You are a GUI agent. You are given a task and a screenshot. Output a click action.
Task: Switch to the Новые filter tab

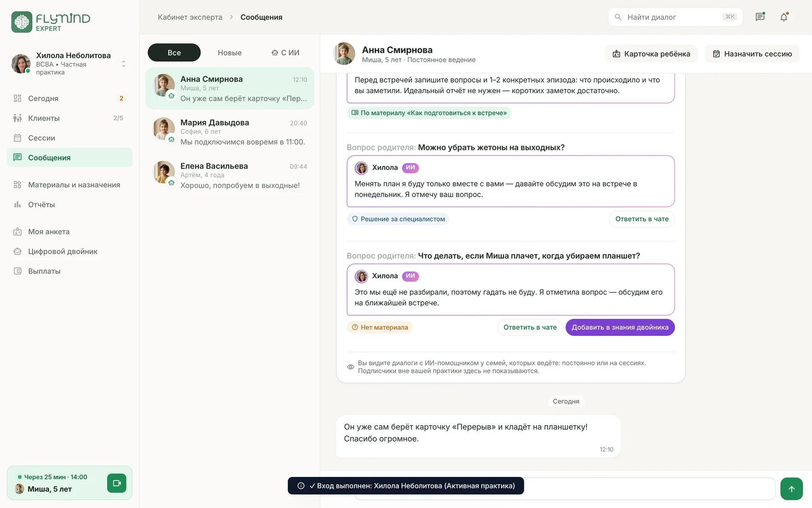point(230,53)
